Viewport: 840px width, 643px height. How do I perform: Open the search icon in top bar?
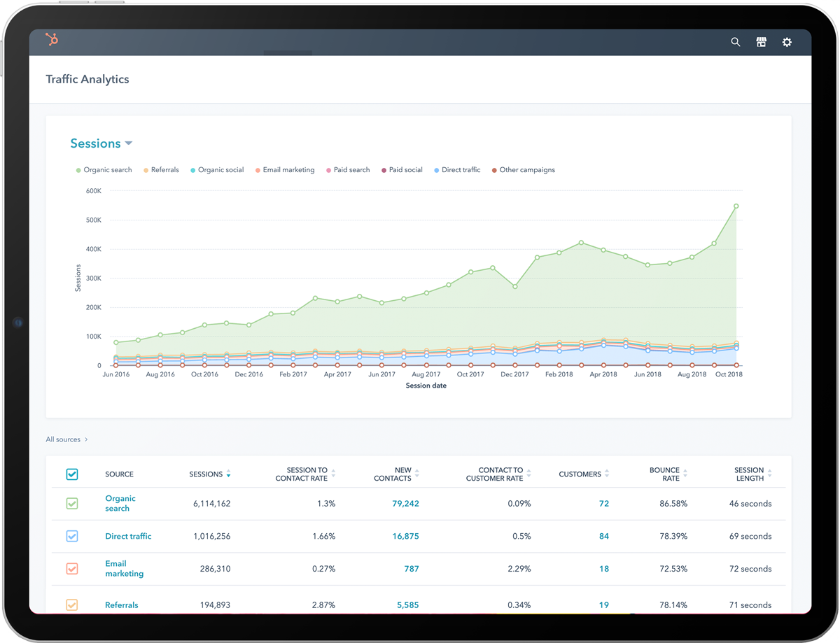point(735,42)
